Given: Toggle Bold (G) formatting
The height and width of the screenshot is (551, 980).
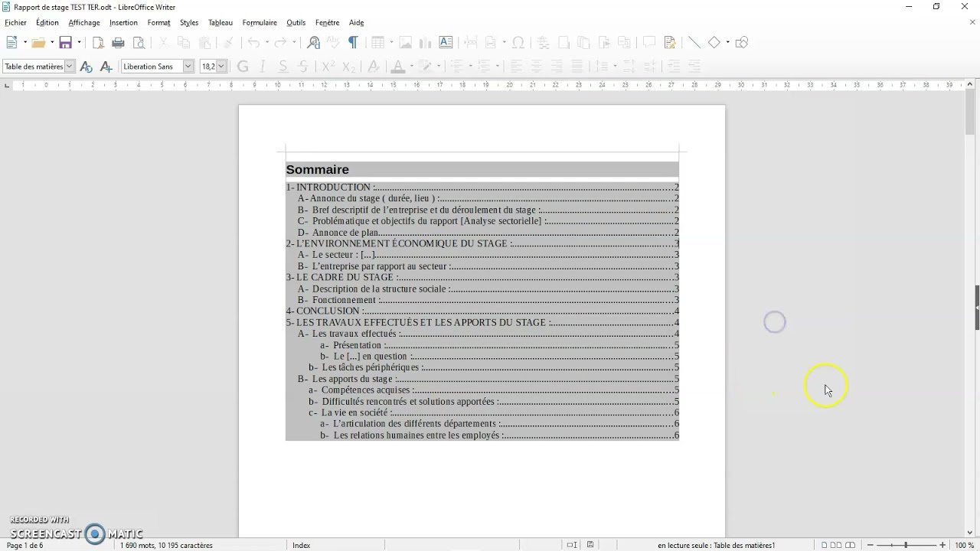Looking at the screenshot, I should point(243,67).
